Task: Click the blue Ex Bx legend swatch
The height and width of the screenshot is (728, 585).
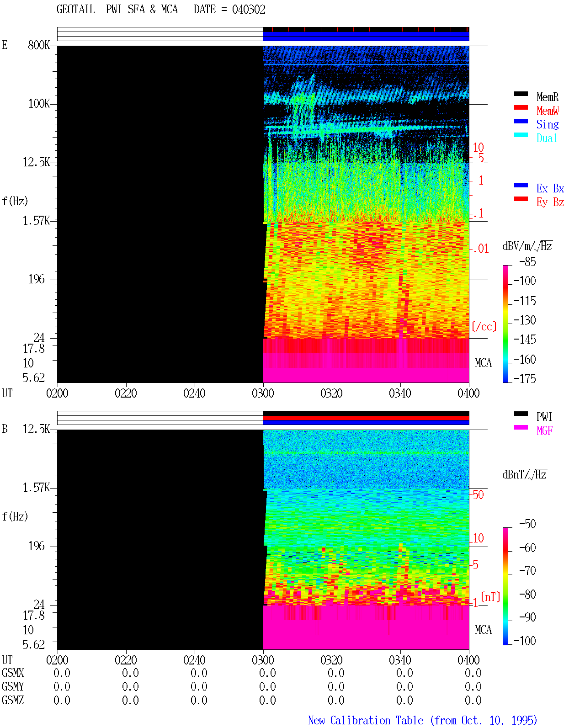Action: (521, 186)
